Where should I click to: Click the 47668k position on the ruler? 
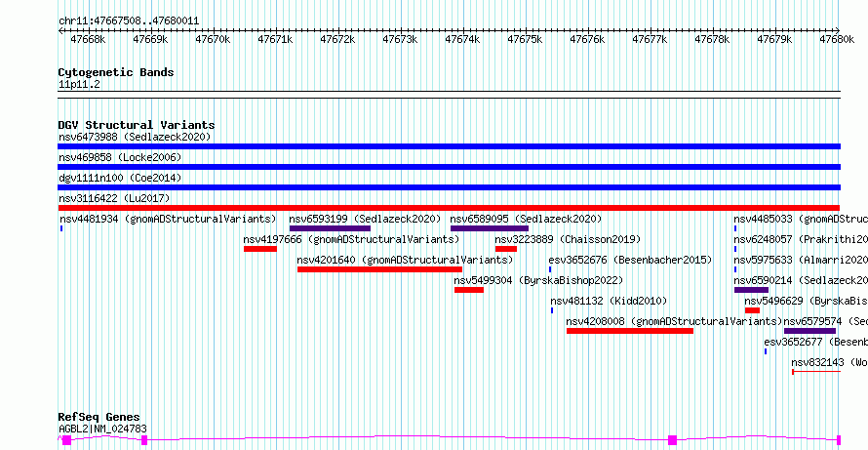(x=88, y=39)
